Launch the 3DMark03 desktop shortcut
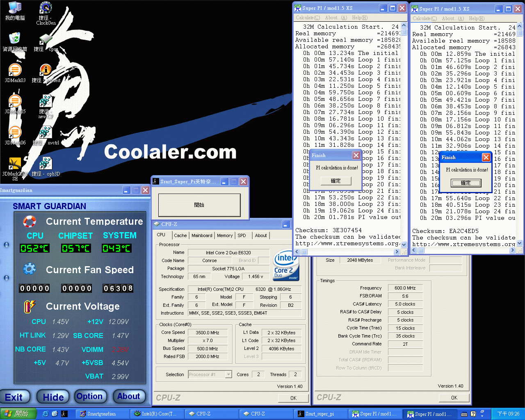Image resolution: width=525 pixels, height=420 pixels. (15, 73)
